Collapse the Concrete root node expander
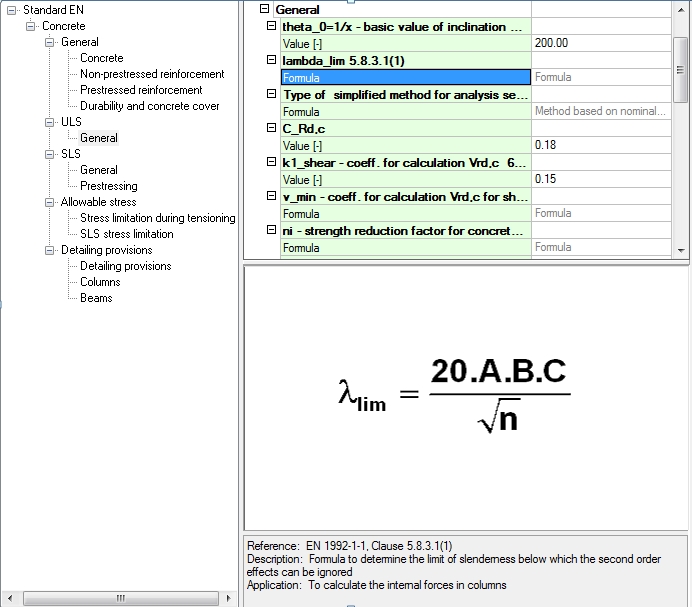This screenshot has width=692, height=607. click(30, 26)
